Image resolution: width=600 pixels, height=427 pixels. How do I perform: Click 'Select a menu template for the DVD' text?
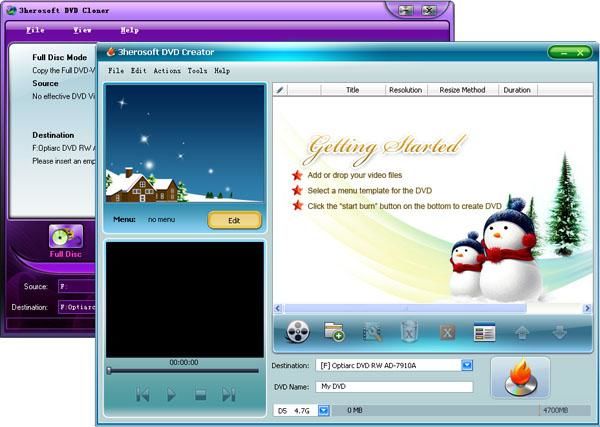(370, 191)
